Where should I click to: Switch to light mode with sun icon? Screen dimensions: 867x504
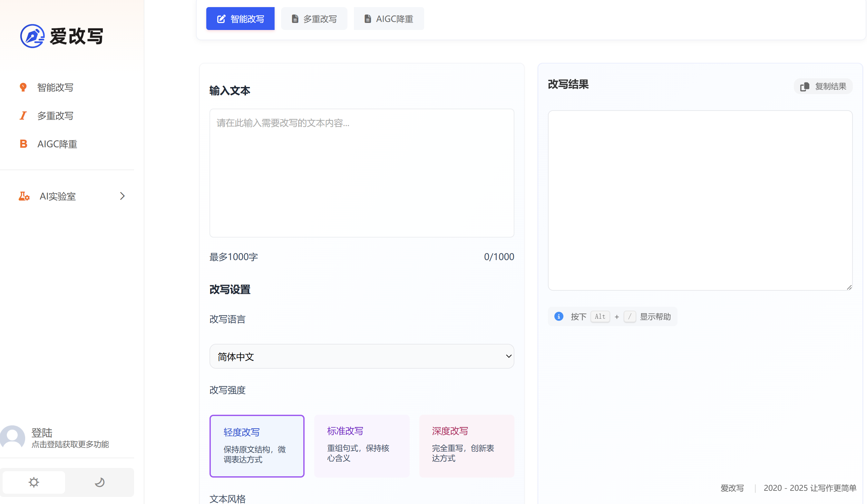click(34, 482)
